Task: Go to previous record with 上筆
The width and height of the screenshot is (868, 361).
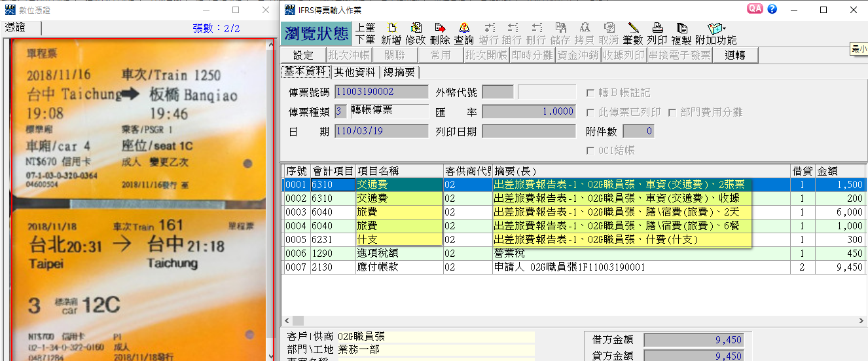Action: pyautogui.click(x=365, y=28)
